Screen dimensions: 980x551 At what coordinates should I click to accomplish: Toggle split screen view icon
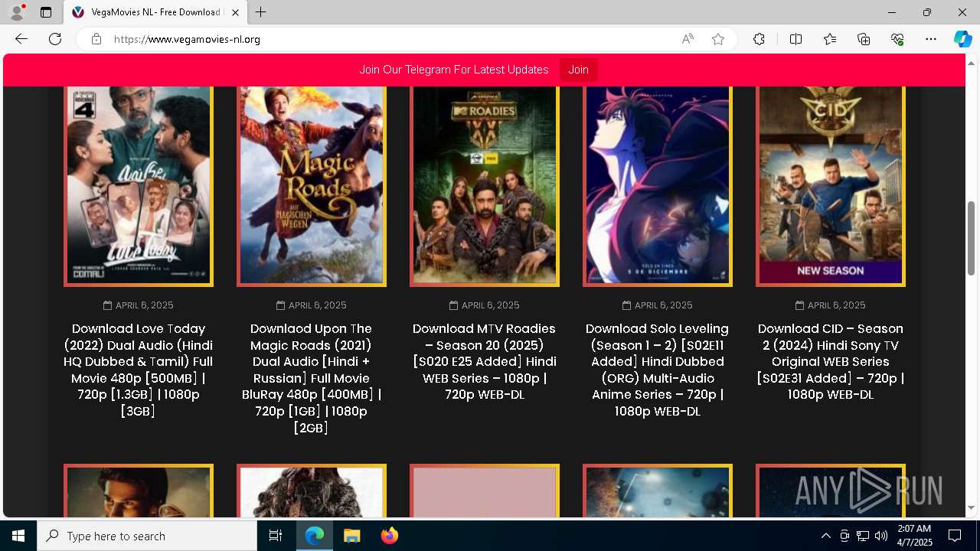tap(795, 39)
